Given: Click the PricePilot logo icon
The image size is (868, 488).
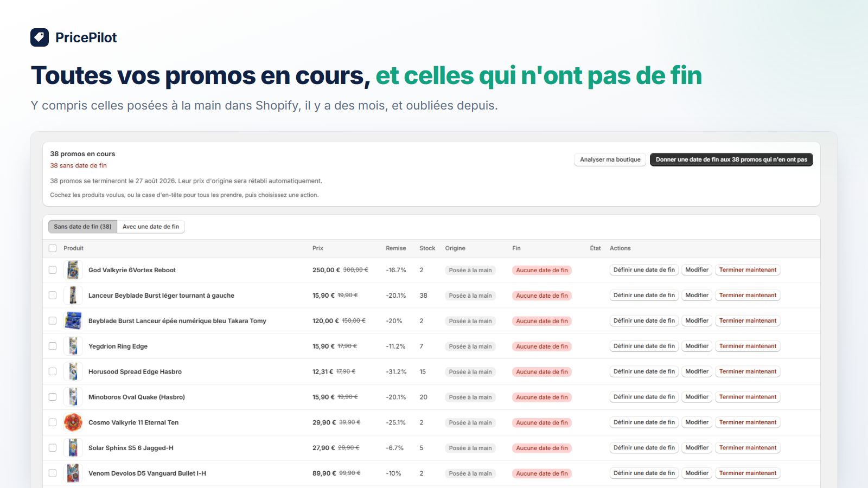Looking at the screenshot, I should (x=40, y=37).
